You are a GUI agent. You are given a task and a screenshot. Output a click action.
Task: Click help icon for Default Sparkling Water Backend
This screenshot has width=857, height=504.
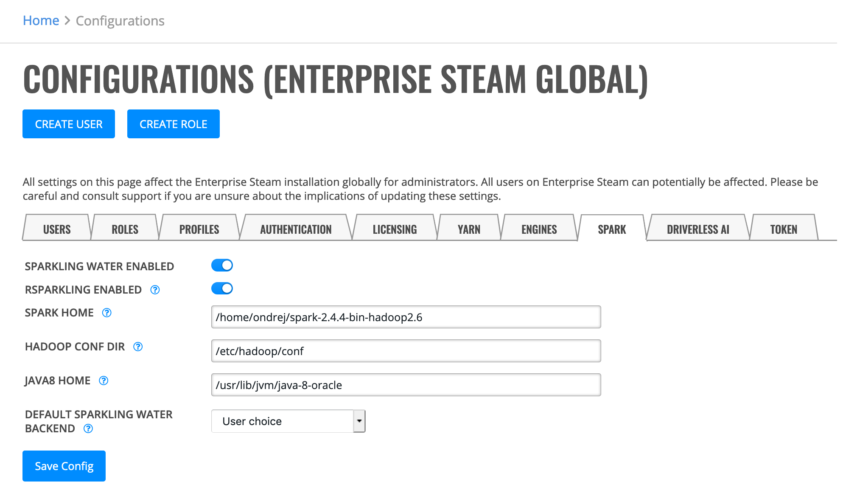pyautogui.click(x=88, y=428)
